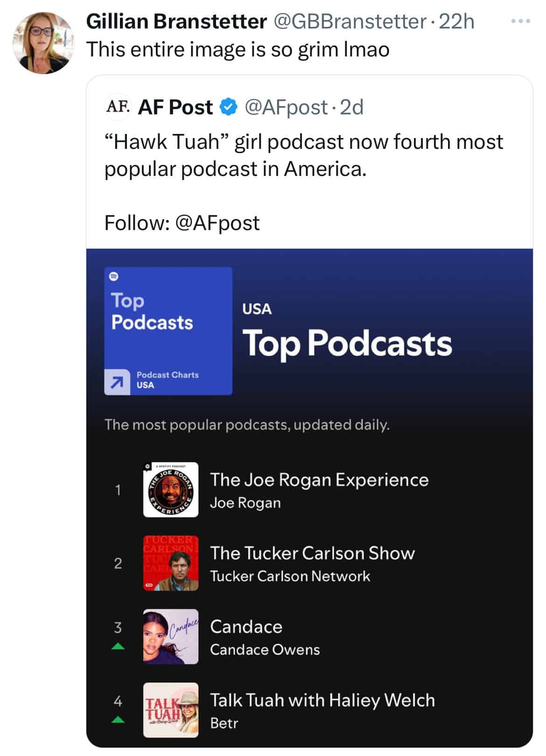This screenshot has height=756, width=546.
Task: Click Gillian Branstetter's profile avatar
Action: 43,43
